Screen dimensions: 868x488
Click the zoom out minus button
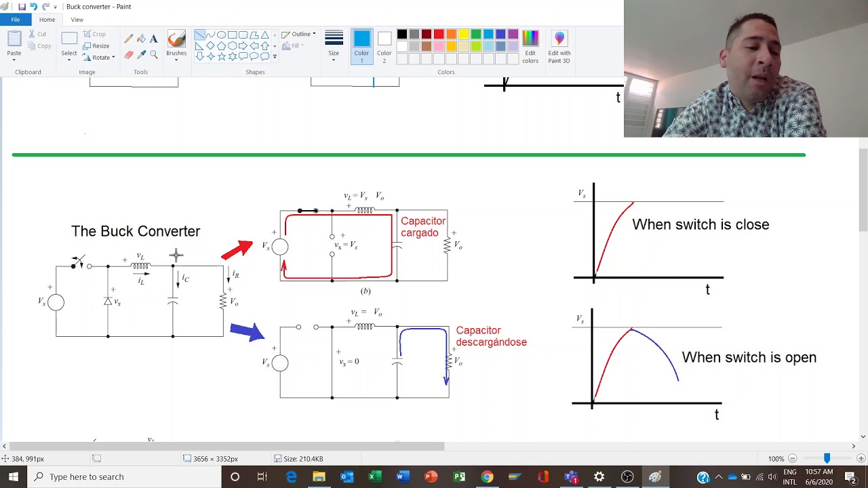pyautogui.click(x=792, y=459)
